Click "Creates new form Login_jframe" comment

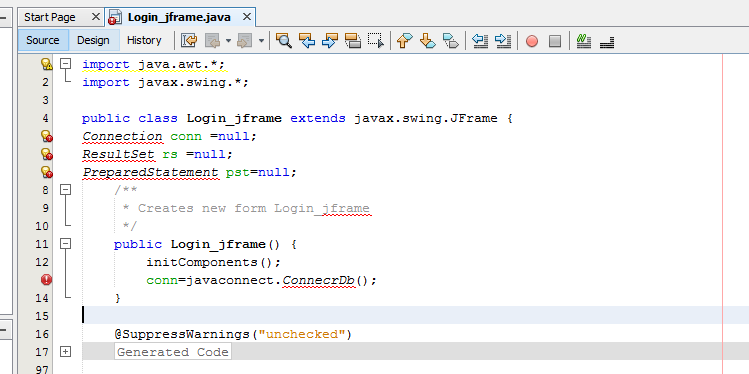(x=254, y=208)
